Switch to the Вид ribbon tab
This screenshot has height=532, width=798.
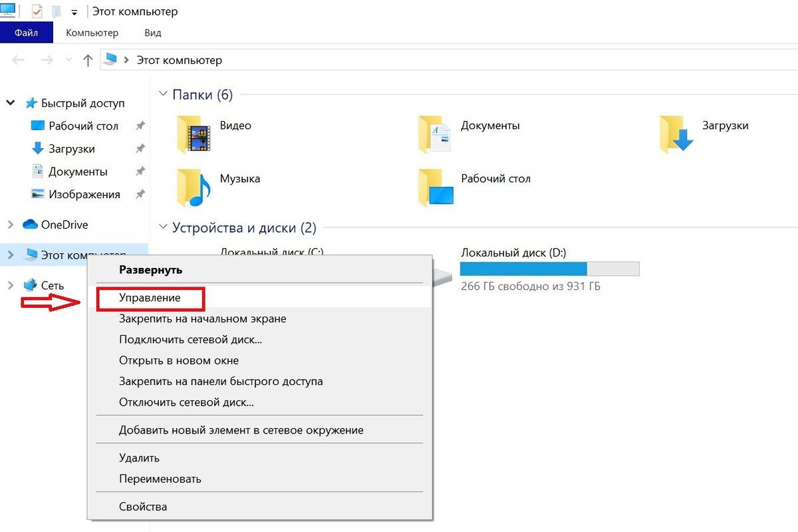pos(152,33)
